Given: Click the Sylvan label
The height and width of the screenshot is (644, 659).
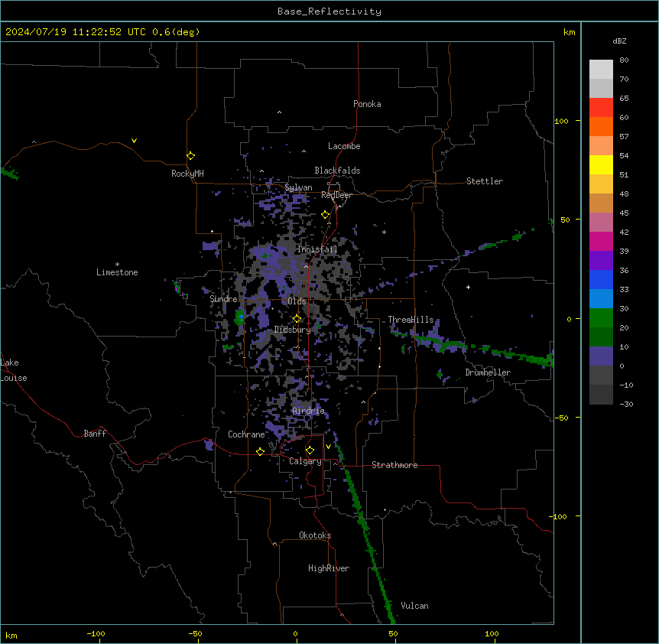Looking at the screenshot, I should click(x=298, y=187).
